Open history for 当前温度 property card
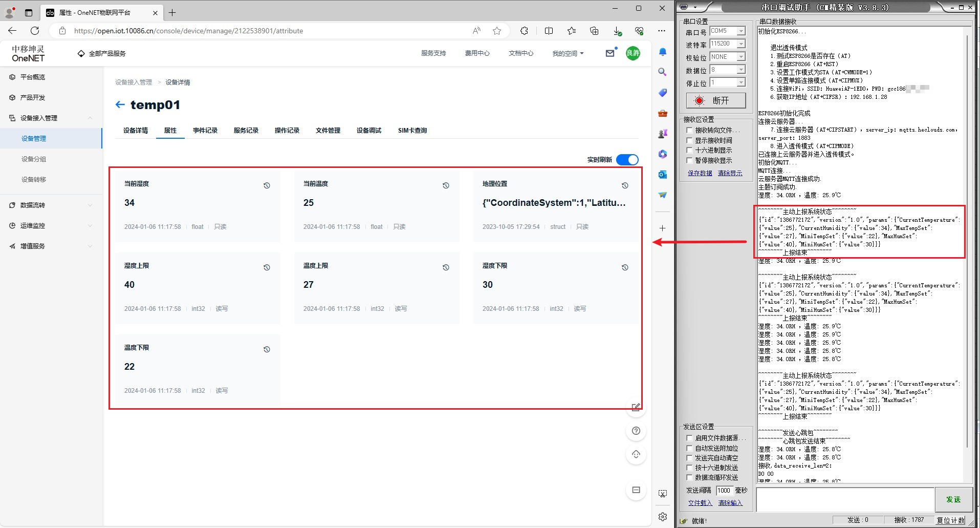The image size is (980, 528). coord(446,185)
